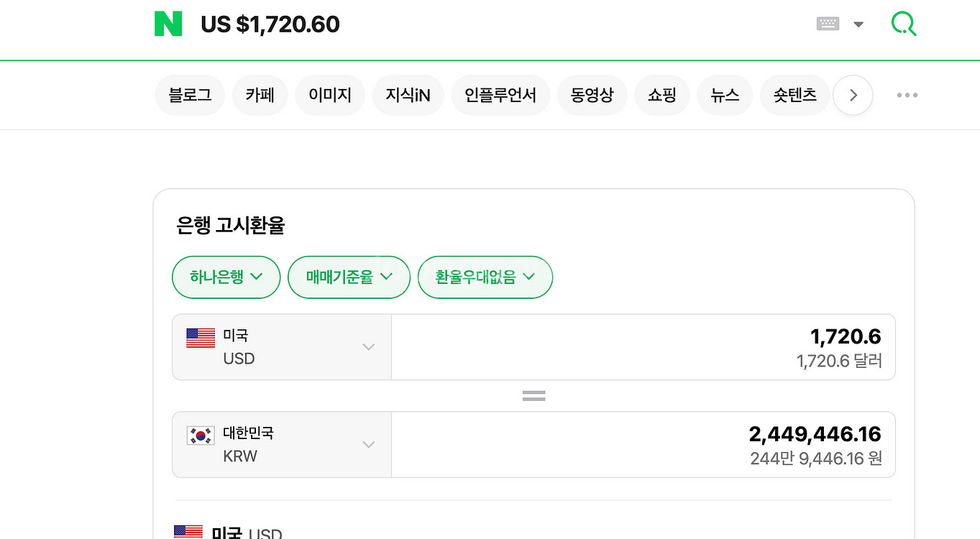Screen dimensions: 980x539
Task: Click the green search magnifier icon
Action: pyautogui.click(x=903, y=24)
